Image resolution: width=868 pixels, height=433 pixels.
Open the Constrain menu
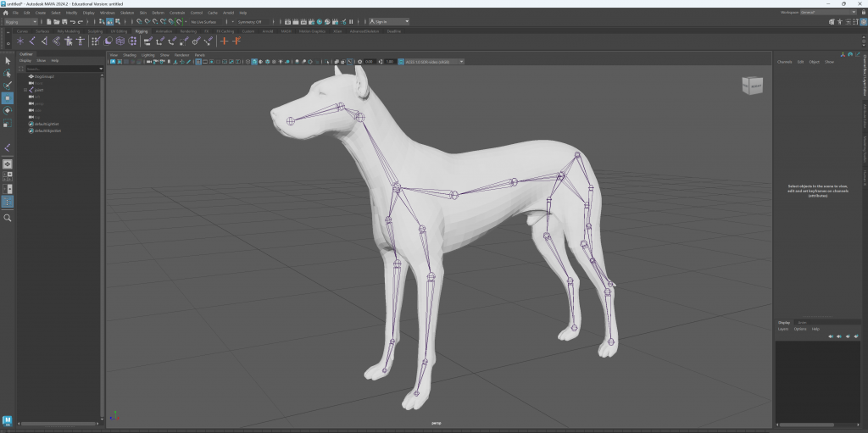(177, 12)
